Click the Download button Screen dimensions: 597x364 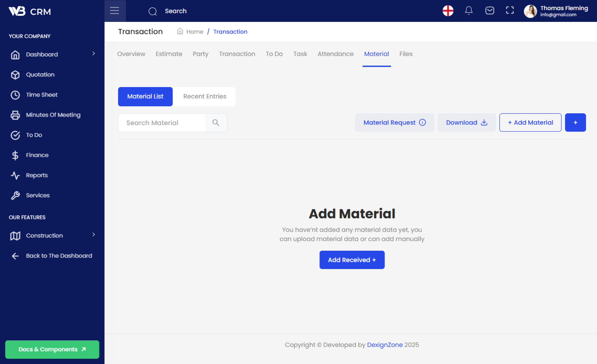tap(466, 123)
